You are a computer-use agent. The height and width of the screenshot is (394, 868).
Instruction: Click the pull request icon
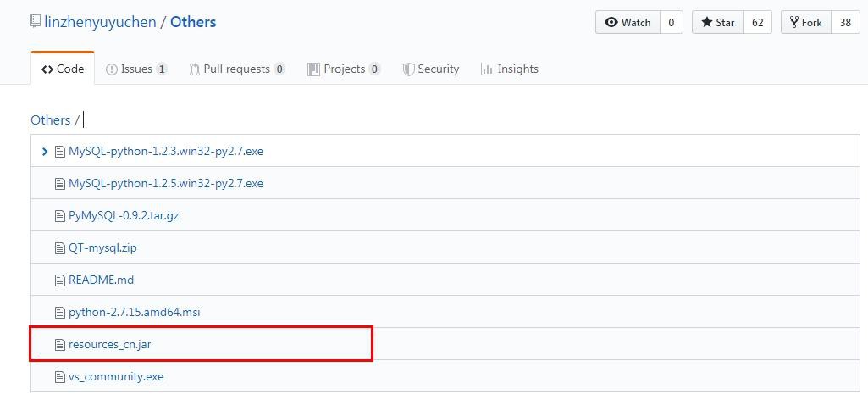(194, 69)
